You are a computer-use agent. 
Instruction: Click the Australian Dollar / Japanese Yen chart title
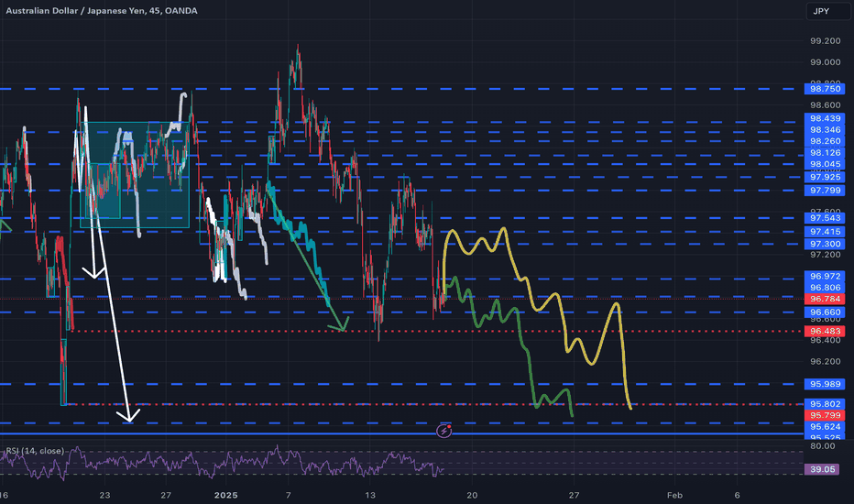coord(102,11)
